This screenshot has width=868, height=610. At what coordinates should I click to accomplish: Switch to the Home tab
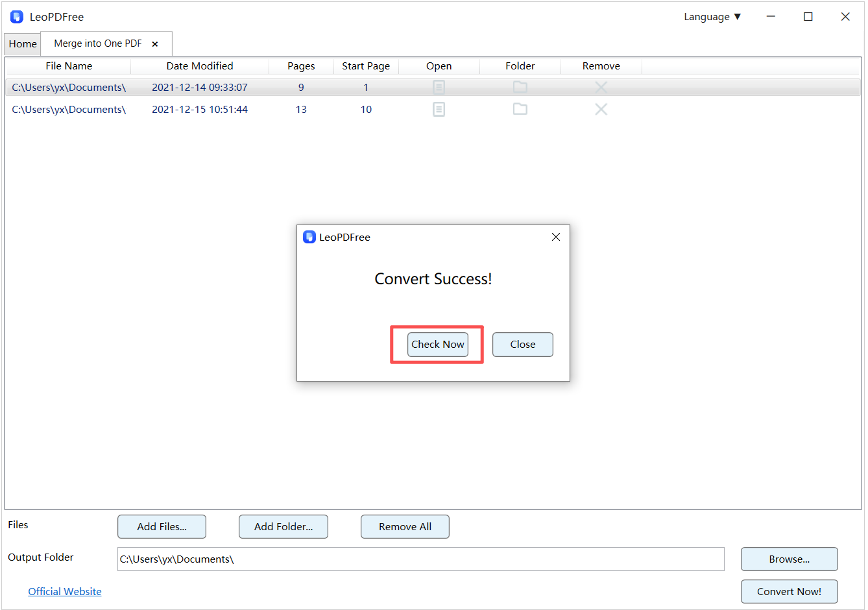pyautogui.click(x=23, y=44)
